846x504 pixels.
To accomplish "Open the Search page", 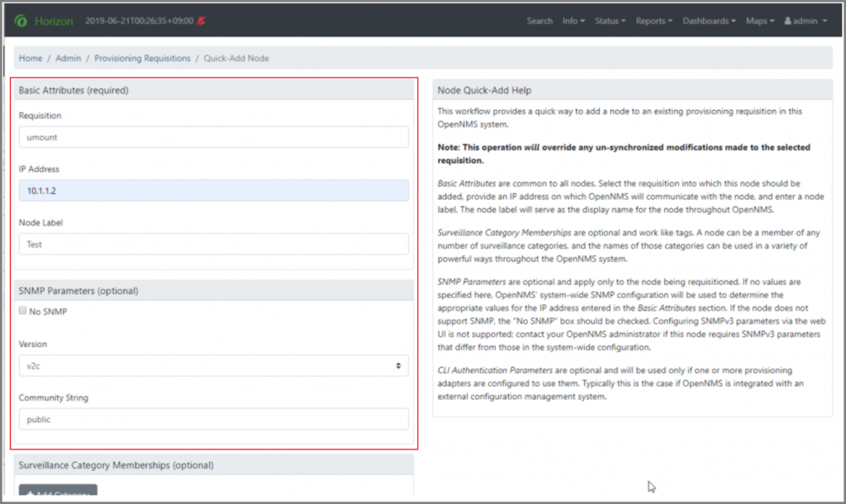I will [x=539, y=21].
